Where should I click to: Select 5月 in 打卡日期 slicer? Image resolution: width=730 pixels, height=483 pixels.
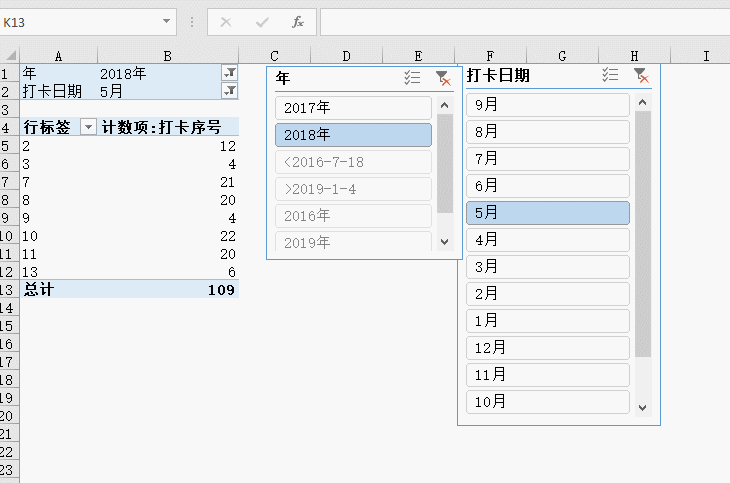click(x=548, y=213)
